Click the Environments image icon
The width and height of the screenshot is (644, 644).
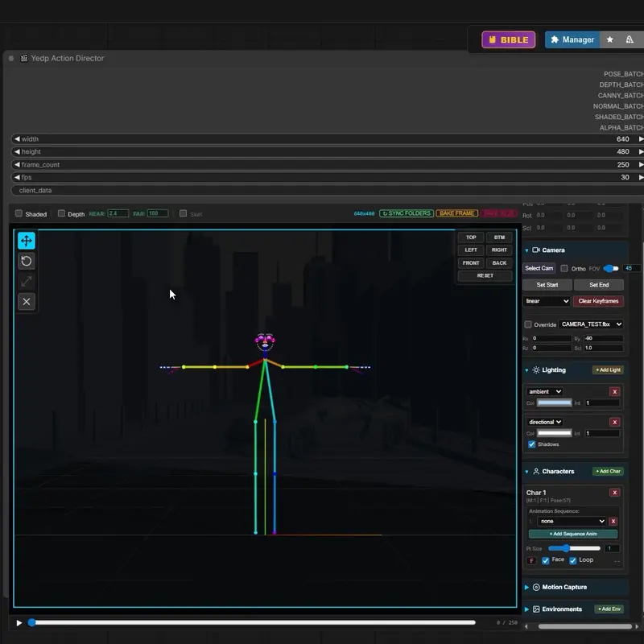click(x=536, y=609)
